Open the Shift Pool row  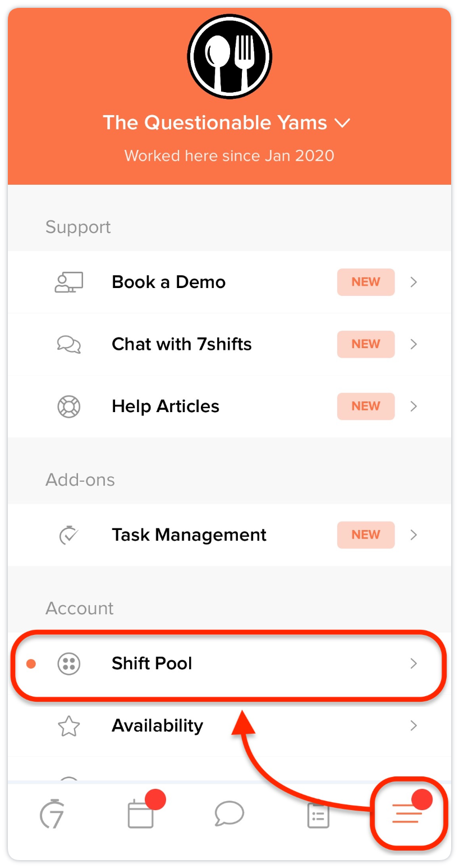229,664
